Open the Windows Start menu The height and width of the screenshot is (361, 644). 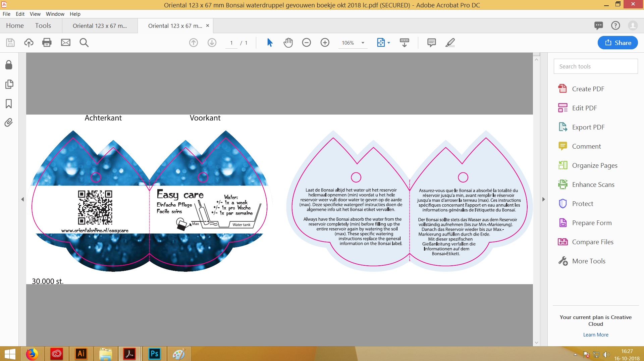[x=10, y=354]
